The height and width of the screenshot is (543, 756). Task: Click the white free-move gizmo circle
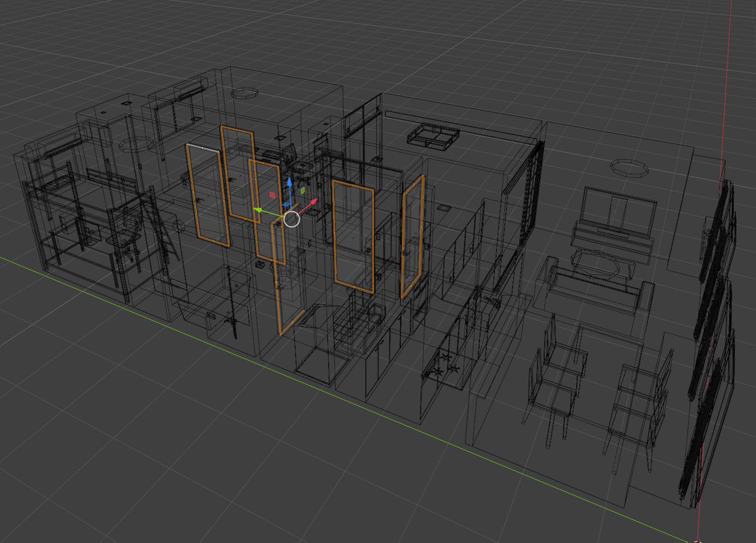(292, 219)
